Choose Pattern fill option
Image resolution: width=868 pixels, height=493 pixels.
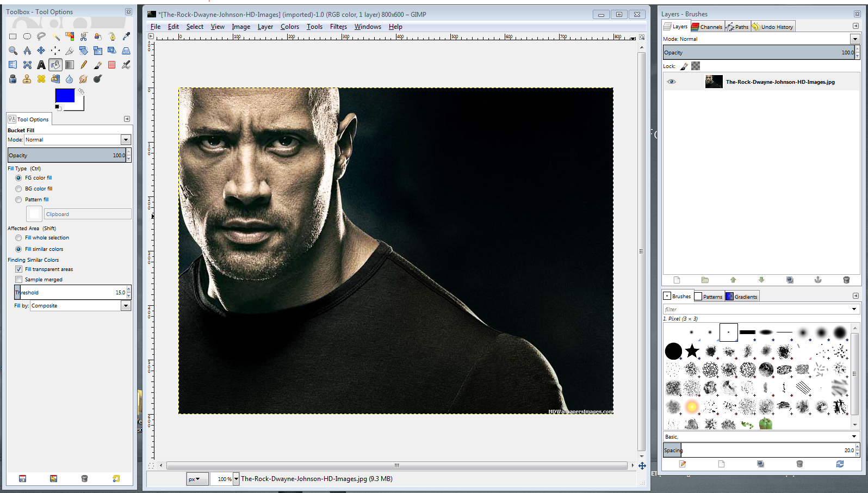point(32,200)
